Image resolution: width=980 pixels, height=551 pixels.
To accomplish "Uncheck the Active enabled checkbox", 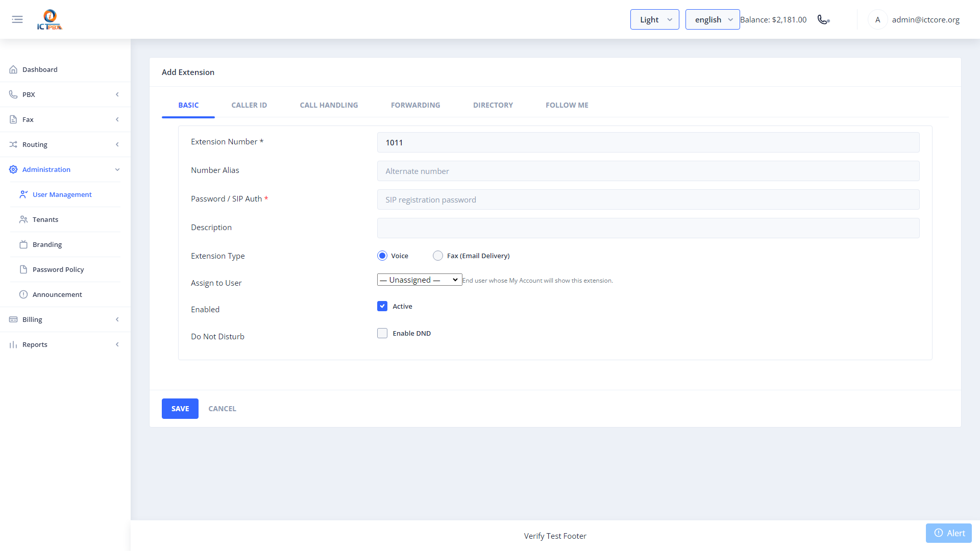I will coord(382,306).
